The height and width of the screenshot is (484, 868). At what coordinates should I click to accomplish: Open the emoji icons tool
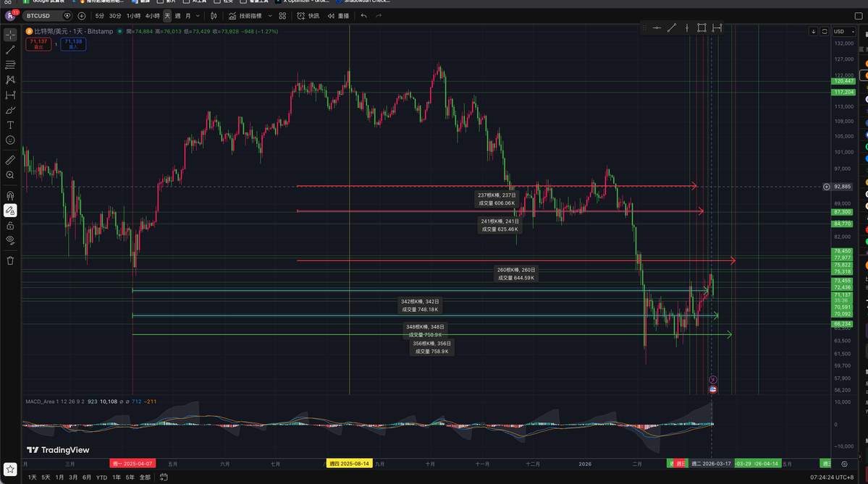coord(10,140)
